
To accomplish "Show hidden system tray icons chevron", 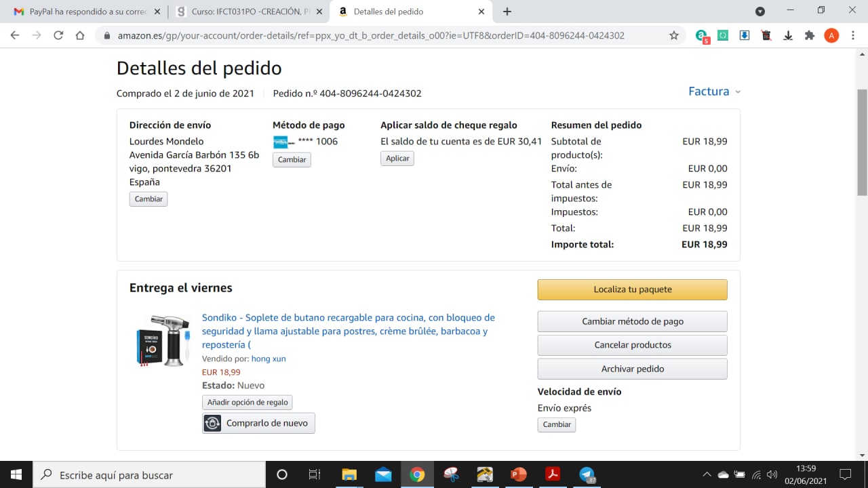I will (707, 474).
